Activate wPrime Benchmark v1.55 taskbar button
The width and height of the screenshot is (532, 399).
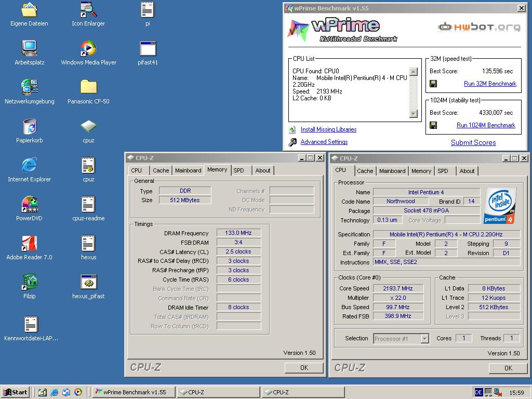coord(135,392)
